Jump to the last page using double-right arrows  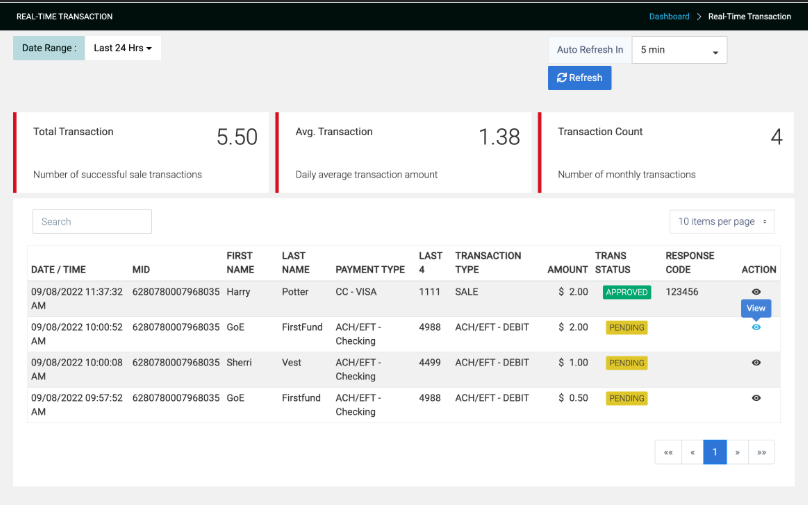[x=762, y=452]
